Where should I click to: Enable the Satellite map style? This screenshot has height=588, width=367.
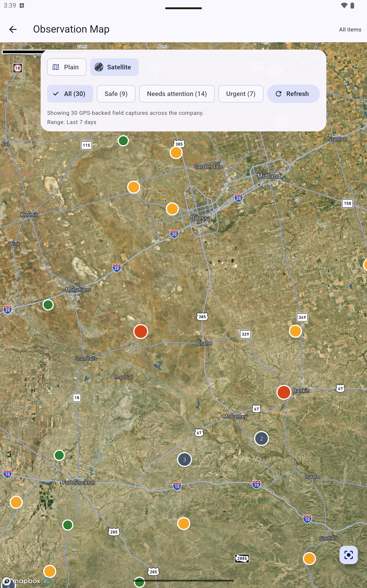114,67
